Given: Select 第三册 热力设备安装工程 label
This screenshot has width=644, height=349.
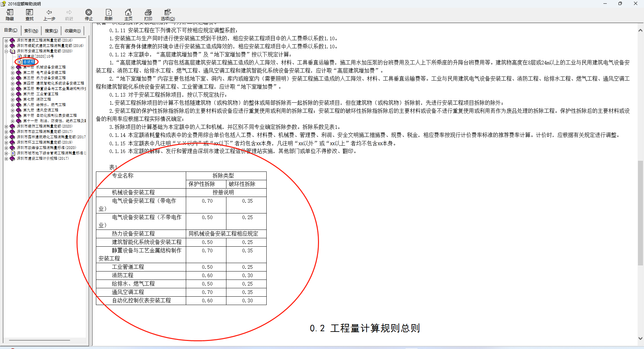Looking at the screenshot, I should [44, 78].
